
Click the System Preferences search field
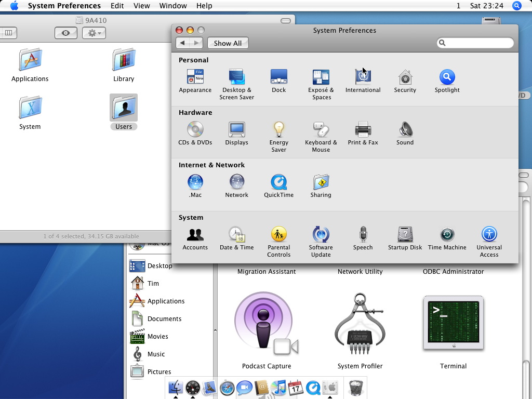pyautogui.click(x=475, y=43)
